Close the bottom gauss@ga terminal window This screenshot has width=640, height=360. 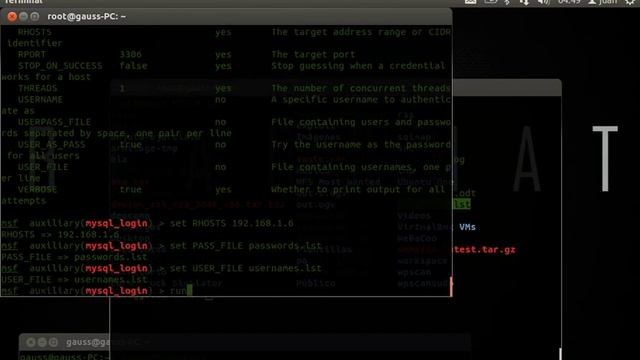point(31,342)
